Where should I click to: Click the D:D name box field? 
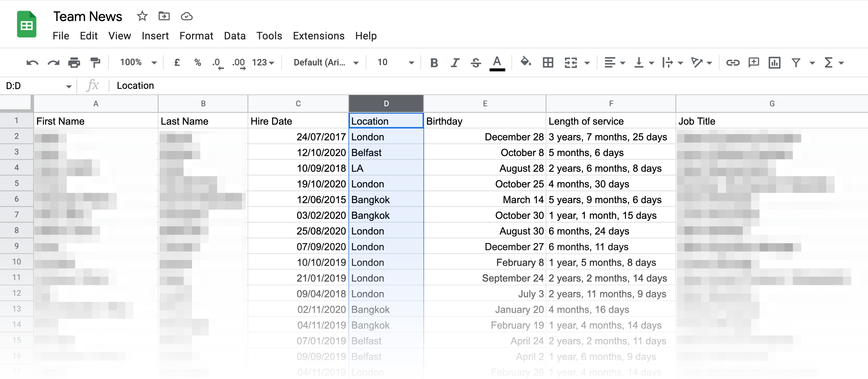(34, 86)
